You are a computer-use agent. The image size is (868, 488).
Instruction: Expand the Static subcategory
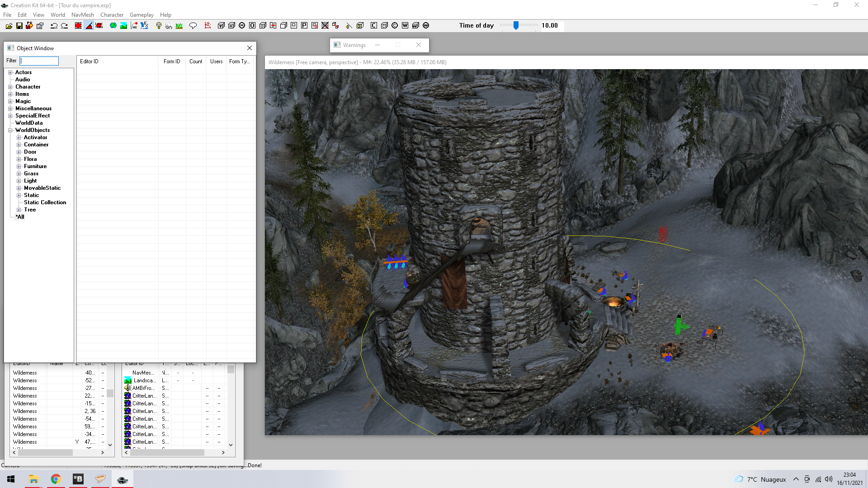pyautogui.click(x=19, y=195)
